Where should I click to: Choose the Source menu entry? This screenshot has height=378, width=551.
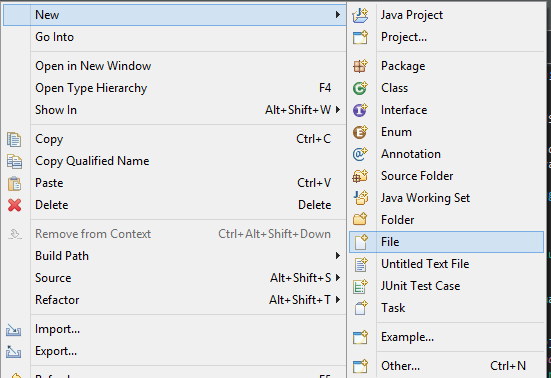pyautogui.click(x=175, y=278)
